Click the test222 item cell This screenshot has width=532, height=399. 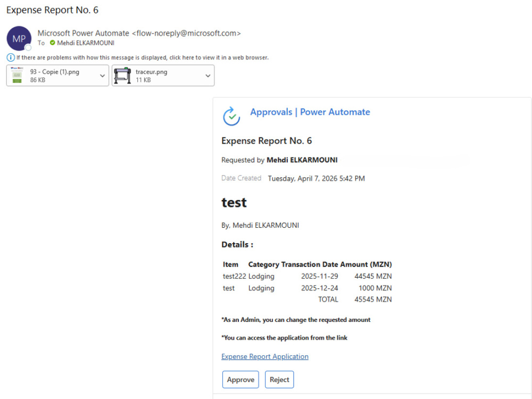pyautogui.click(x=234, y=276)
